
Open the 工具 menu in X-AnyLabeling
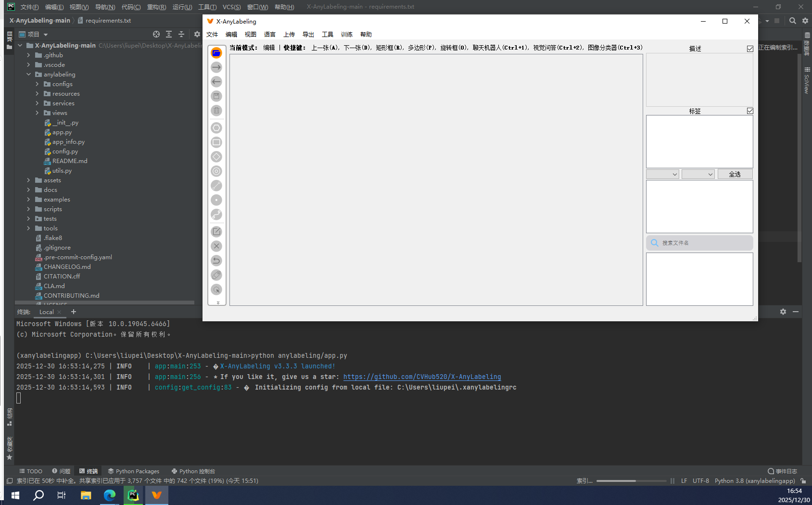click(328, 35)
